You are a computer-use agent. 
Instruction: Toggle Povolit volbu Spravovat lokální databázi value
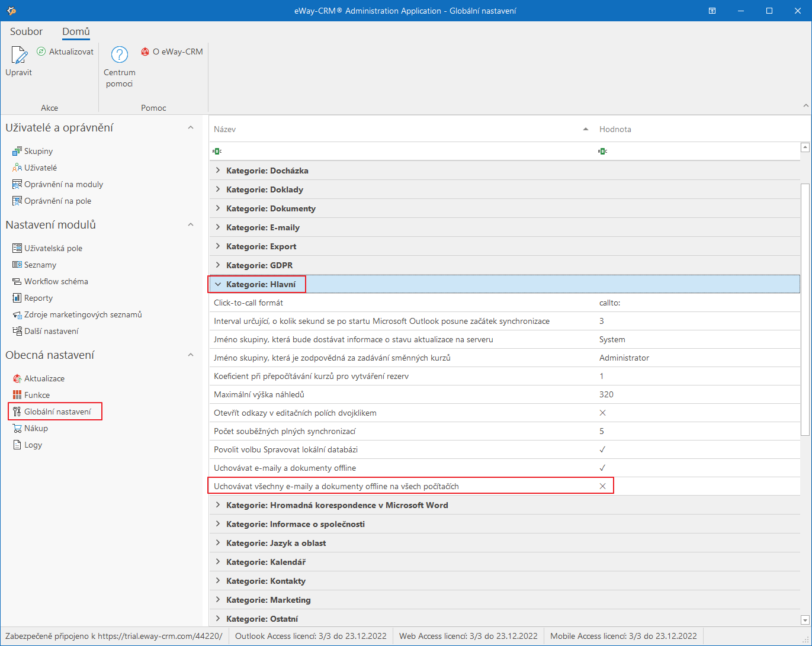pyautogui.click(x=602, y=449)
